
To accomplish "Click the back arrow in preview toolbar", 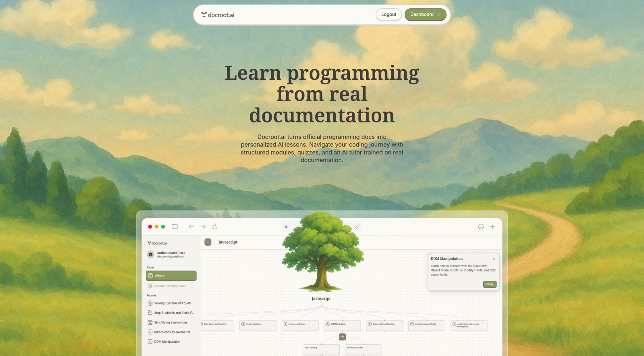I will click(191, 227).
